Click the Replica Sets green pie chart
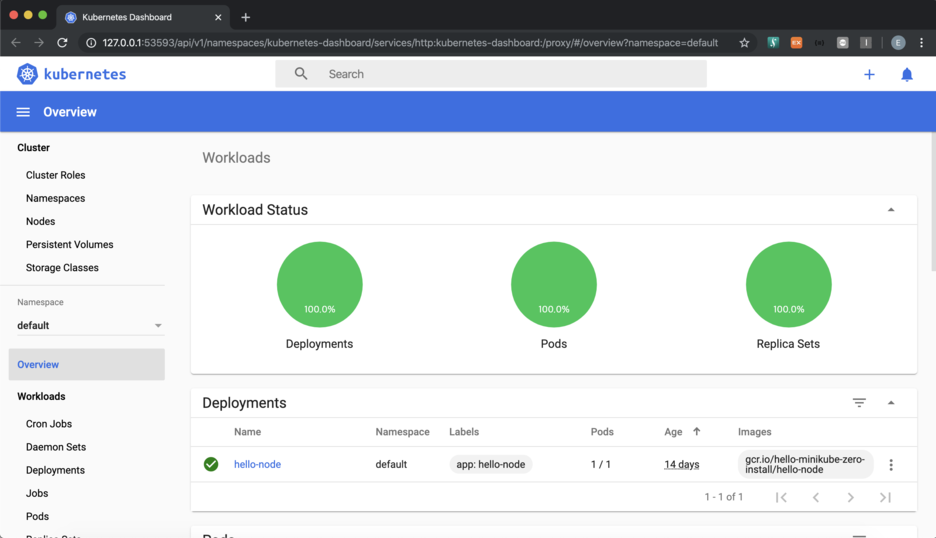 [789, 284]
